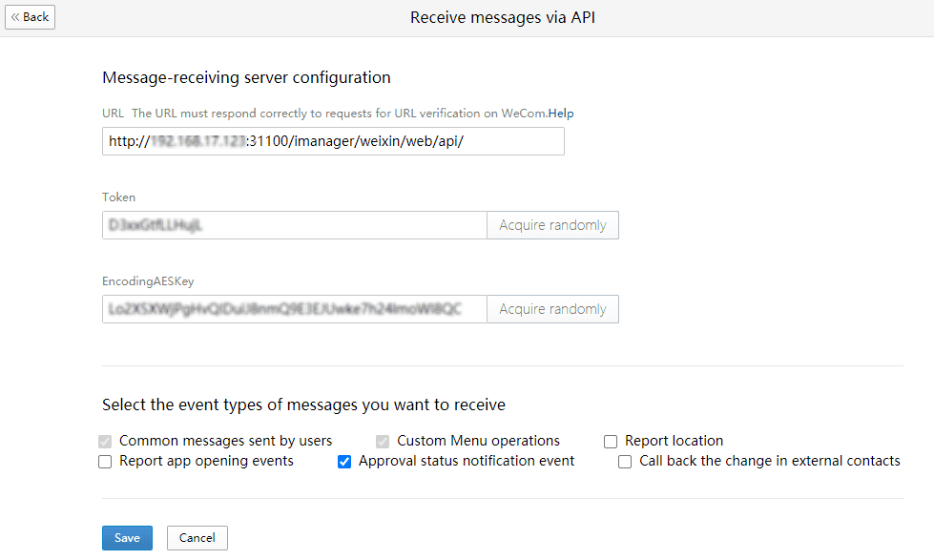This screenshot has width=934, height=560.
Task: Enable Call back external contacts change checkbox
Action: coord(625,462)
